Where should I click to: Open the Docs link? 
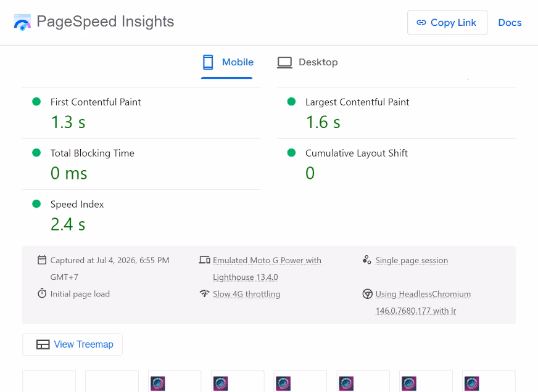[510, 23]
